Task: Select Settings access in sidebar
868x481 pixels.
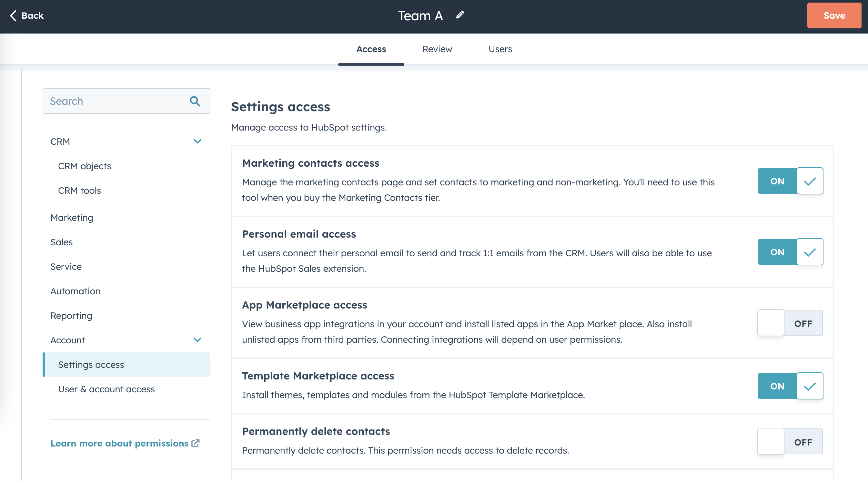Action: coord(126,365)
